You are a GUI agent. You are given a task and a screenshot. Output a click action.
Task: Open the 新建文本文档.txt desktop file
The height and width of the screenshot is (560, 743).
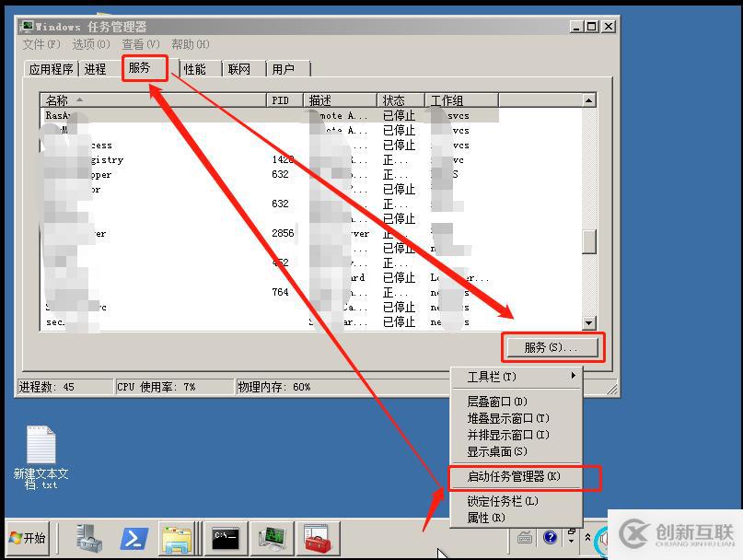point(41,458)
